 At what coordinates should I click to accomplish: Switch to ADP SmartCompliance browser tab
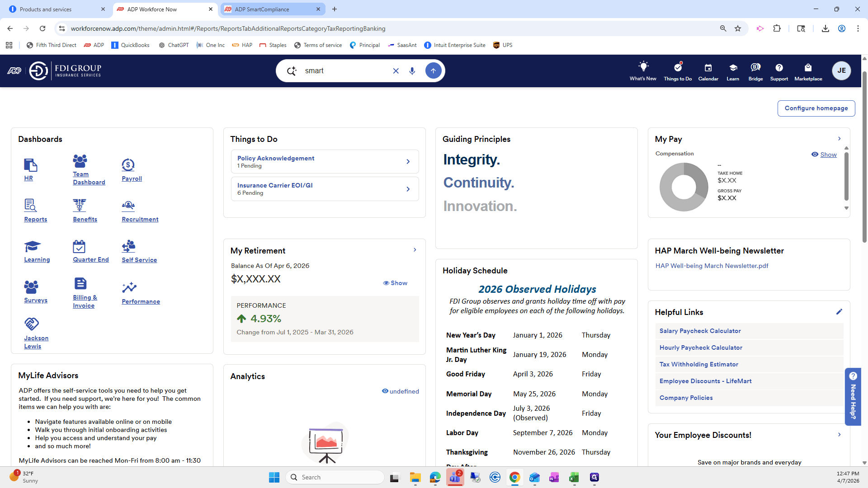(273, 9)
